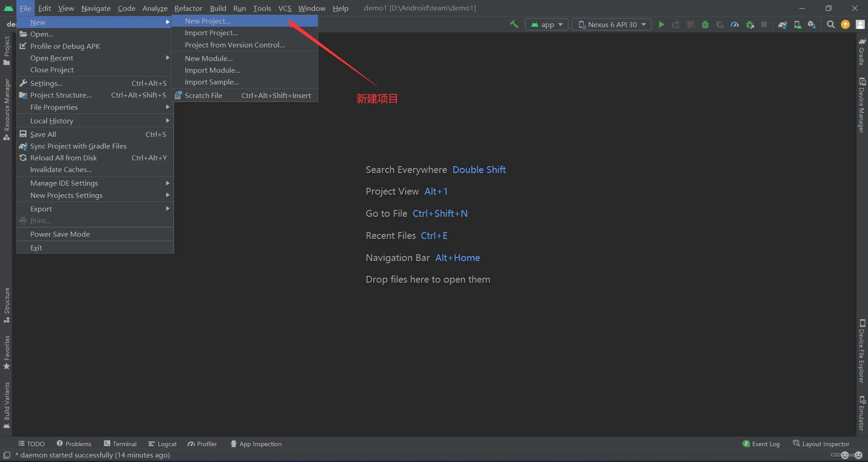Click the Android Studio logo icon
The width and height of the screenshot is (868, 462).
pyautogui.click(x=8, y=8)
